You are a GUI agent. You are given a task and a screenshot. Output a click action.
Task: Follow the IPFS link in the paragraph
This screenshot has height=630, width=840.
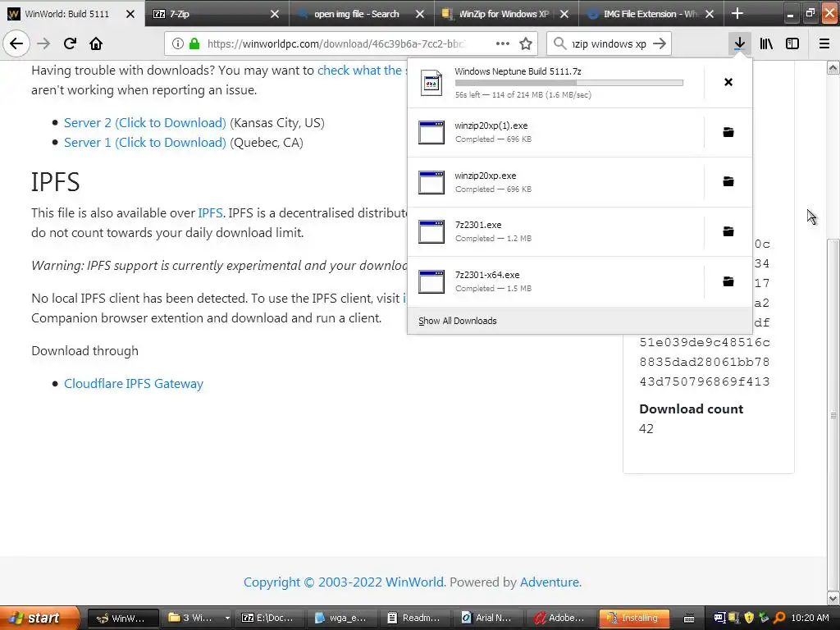(210, 212)
